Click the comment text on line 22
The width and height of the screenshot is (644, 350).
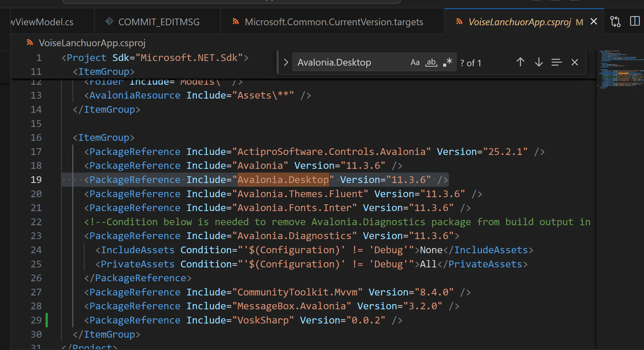click(337, 222)
